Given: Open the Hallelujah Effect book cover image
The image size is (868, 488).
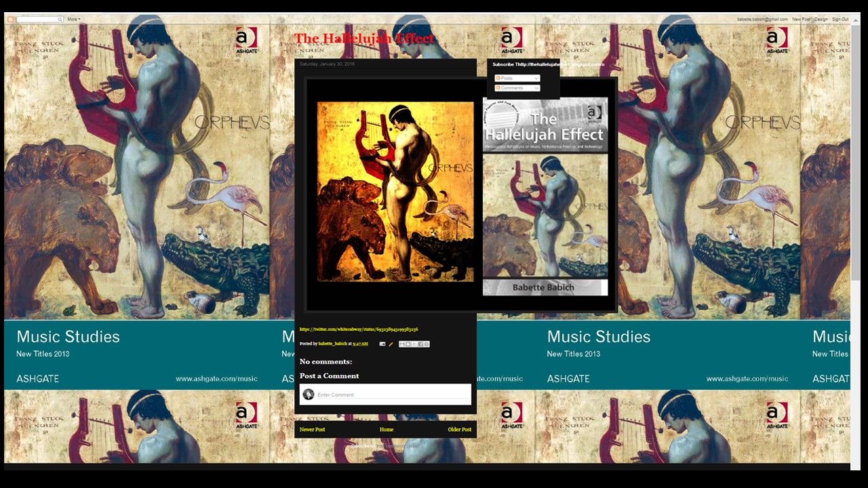Looking at the screenshot, I should 545,197.
